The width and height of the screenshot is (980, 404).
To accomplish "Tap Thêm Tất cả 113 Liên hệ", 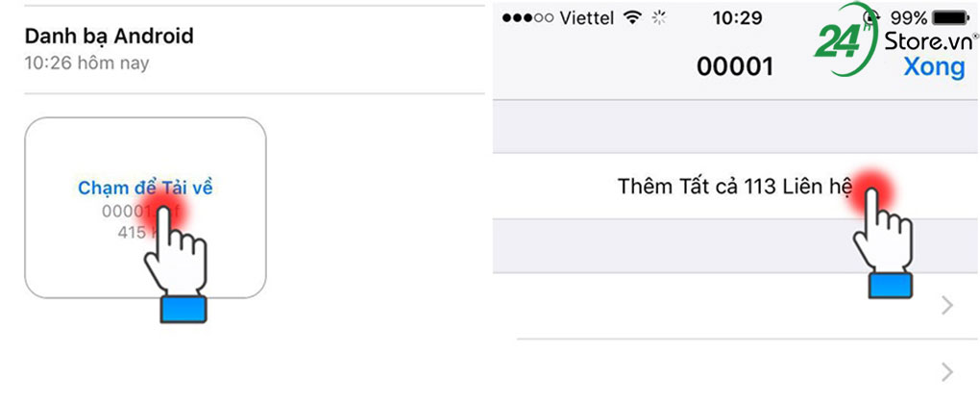I will coord(734,186).
